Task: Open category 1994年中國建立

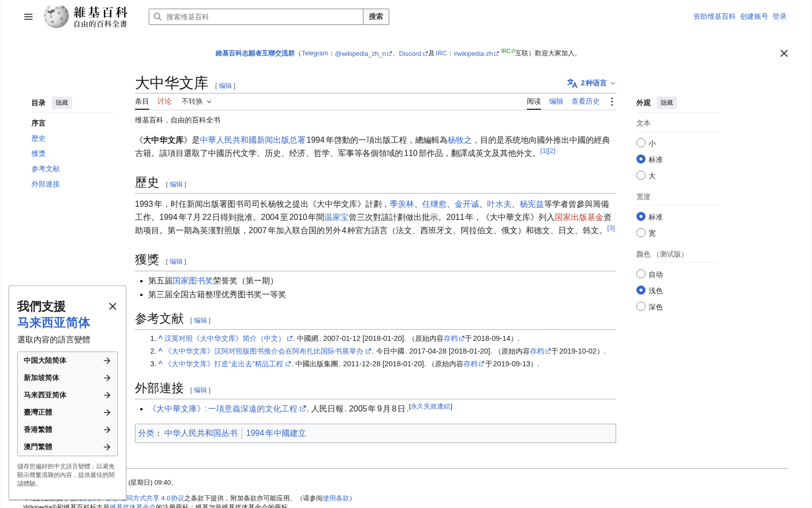Action: [x=276, y=433]
